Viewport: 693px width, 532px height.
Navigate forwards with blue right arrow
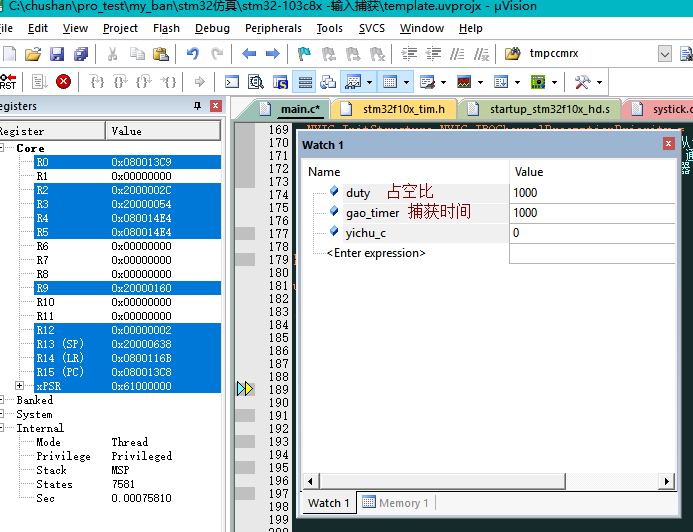[x=273, y=54]
